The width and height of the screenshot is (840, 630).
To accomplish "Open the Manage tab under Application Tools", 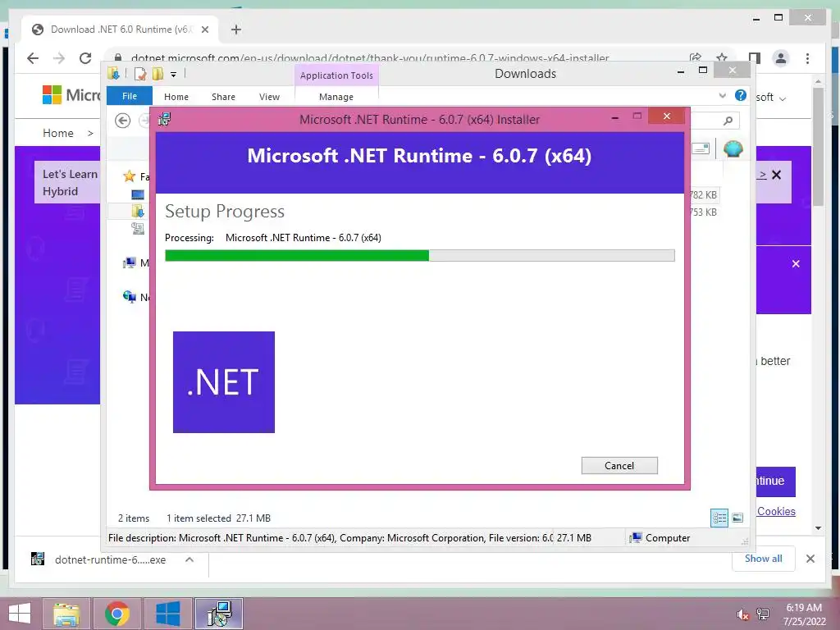I will pyautogui.click(x=336, y=97).
